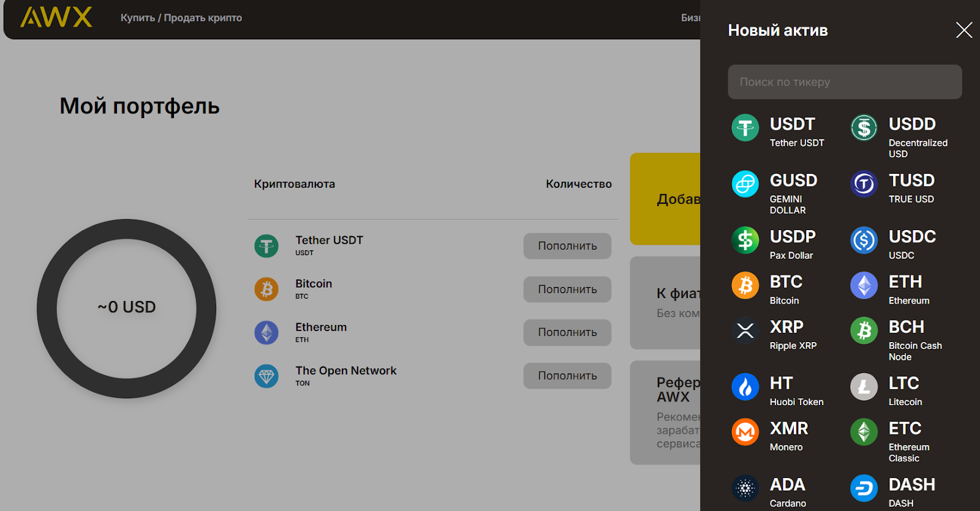
Task: Select the USDT Tether icon in asset panel
Action: coord(745,128)
